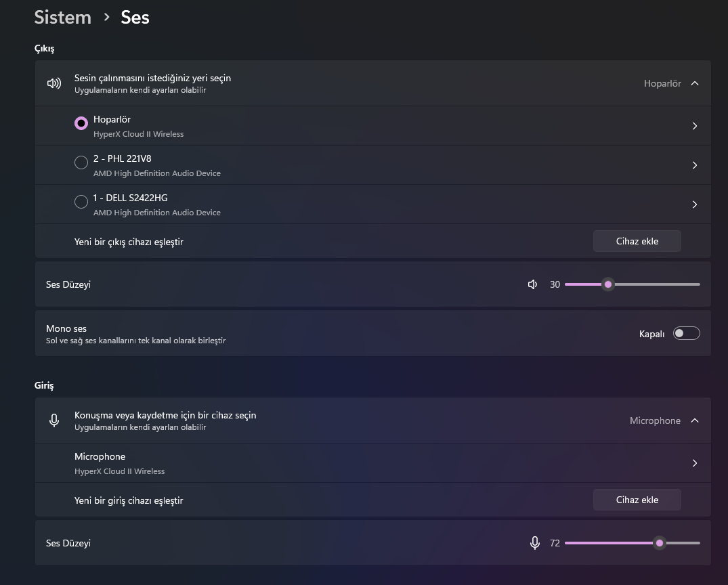Click the output speaker icon beside sound device selection
728x585 pixels.
pos(54,83)
